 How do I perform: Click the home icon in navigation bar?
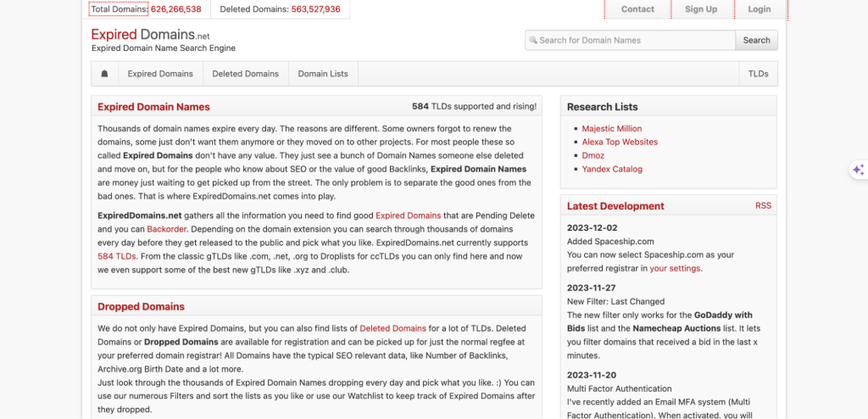tap(104, 74)
